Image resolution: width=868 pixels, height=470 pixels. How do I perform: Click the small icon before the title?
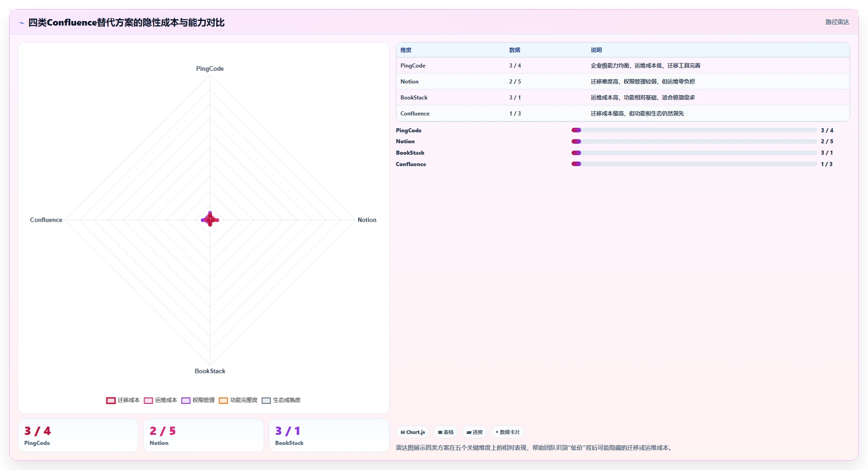[21, 23]
